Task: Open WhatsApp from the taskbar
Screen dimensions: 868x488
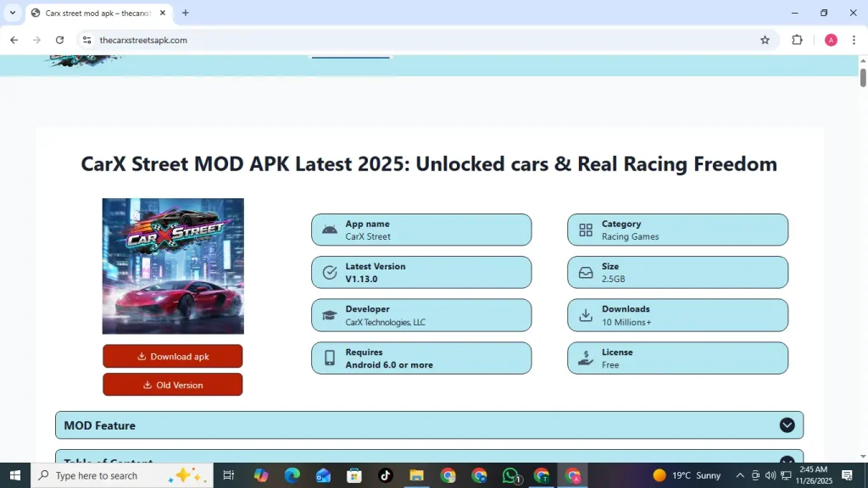Action: (510, 475)
